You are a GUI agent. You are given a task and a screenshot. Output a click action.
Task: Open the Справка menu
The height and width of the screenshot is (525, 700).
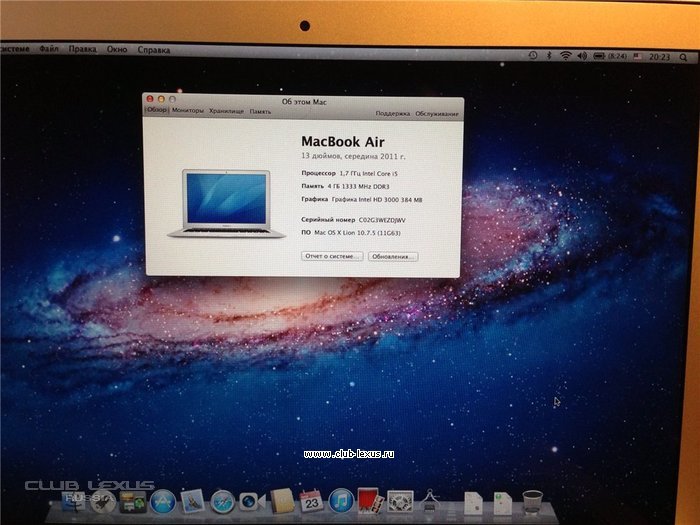coord(153,50)
